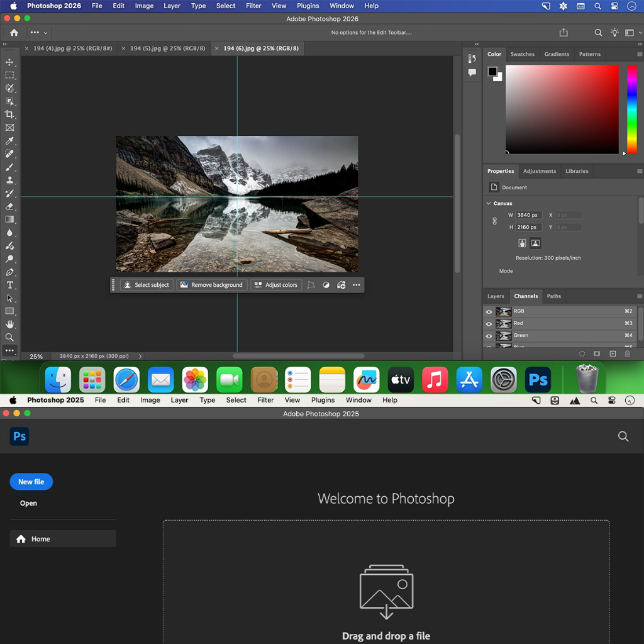Screen dimensions: 644x644
Task: Click the hue spectrum slider
Action: pyautogui.click(x=631, y=109)
